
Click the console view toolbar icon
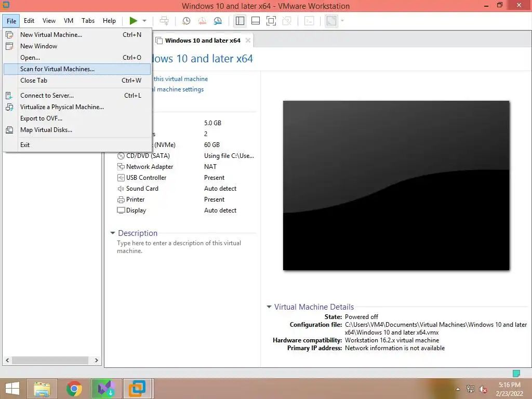309,21
